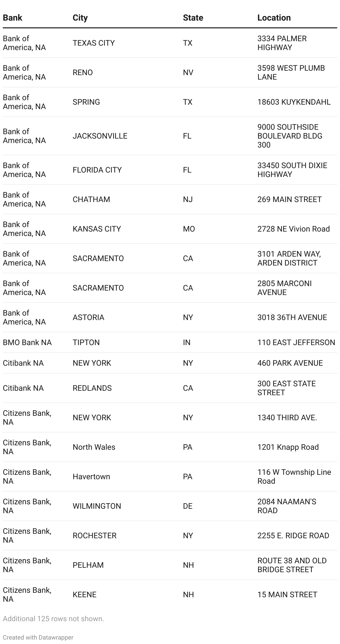Click the MO state cell

coord(189,229)
